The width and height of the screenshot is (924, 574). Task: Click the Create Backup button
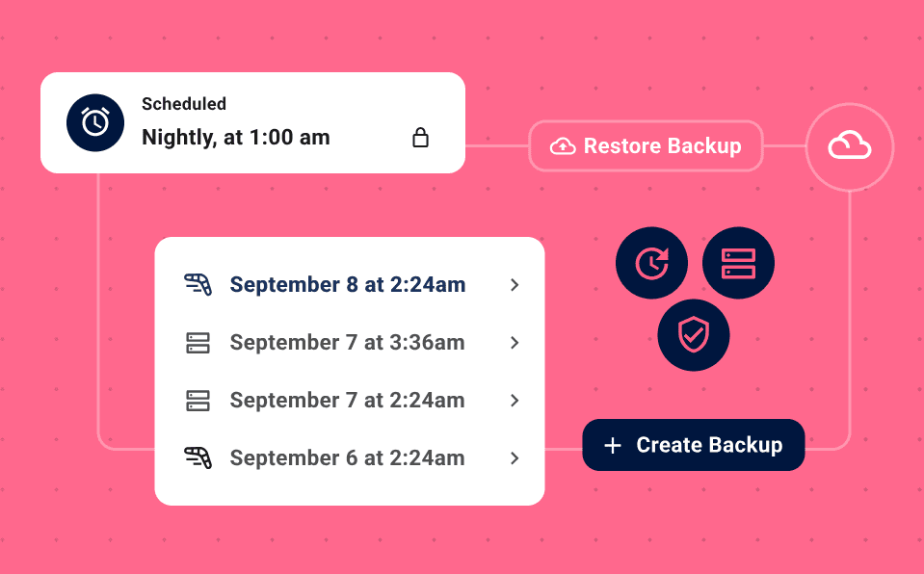coord(694,445)
